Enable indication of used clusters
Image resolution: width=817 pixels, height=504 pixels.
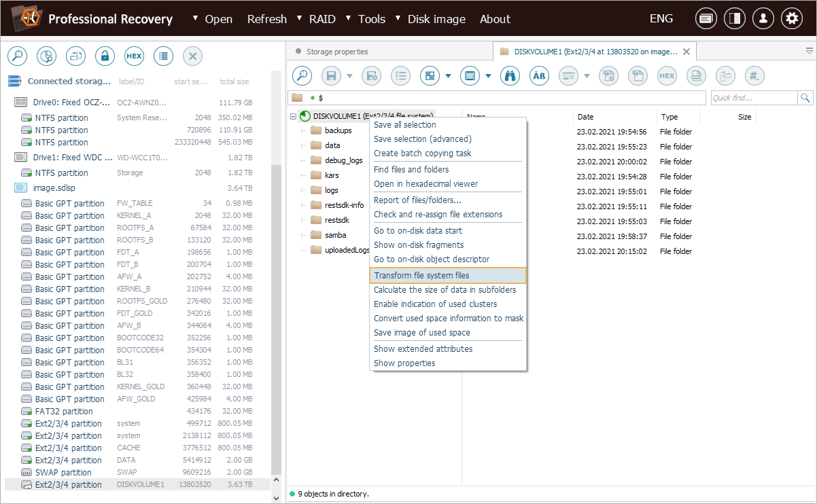(x=435, y=304)
